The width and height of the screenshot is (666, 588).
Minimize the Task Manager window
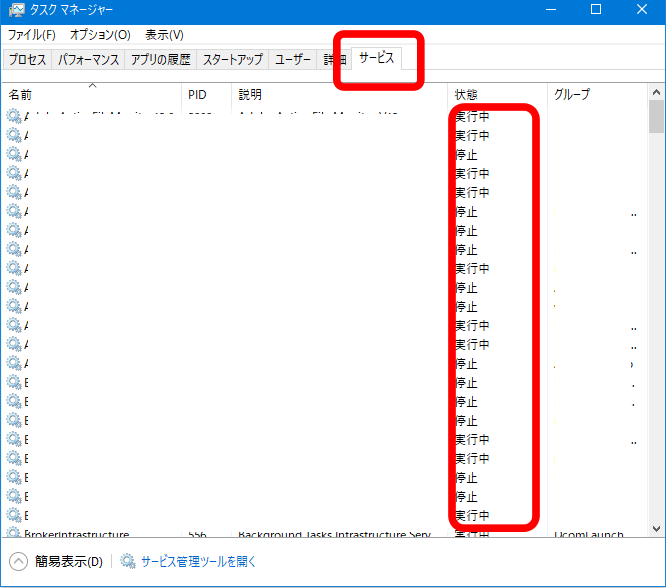pos(551,9)
